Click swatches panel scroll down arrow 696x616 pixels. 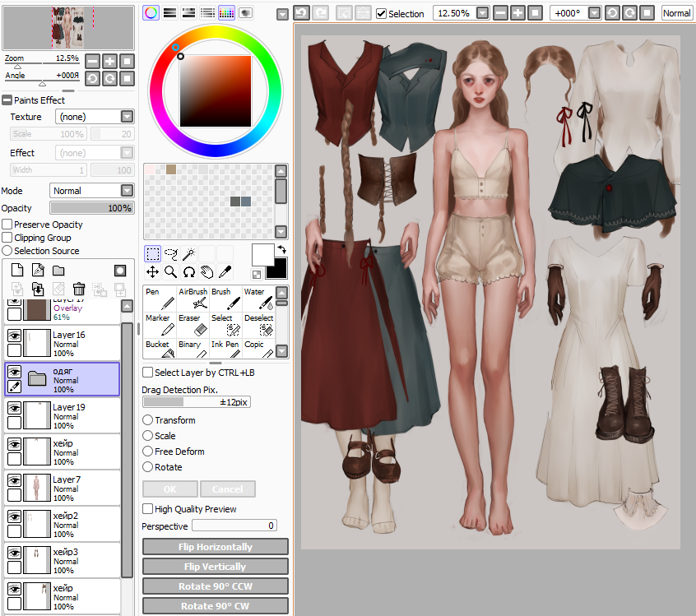point(281,232)
